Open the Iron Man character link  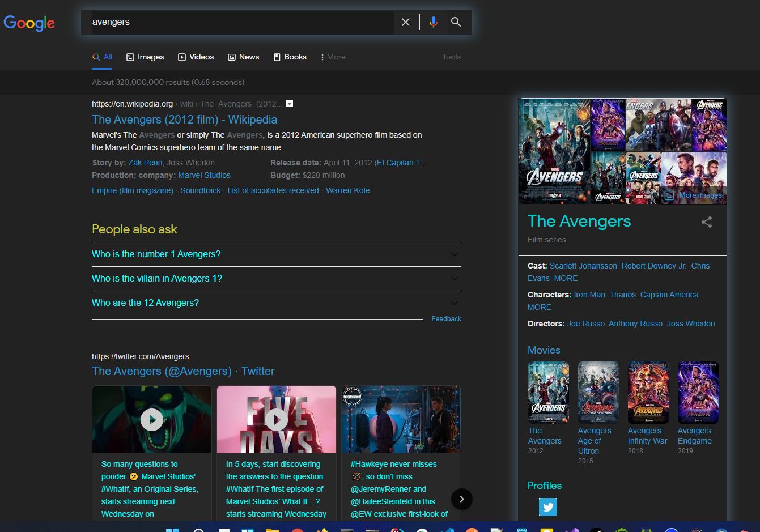point(589,295)
